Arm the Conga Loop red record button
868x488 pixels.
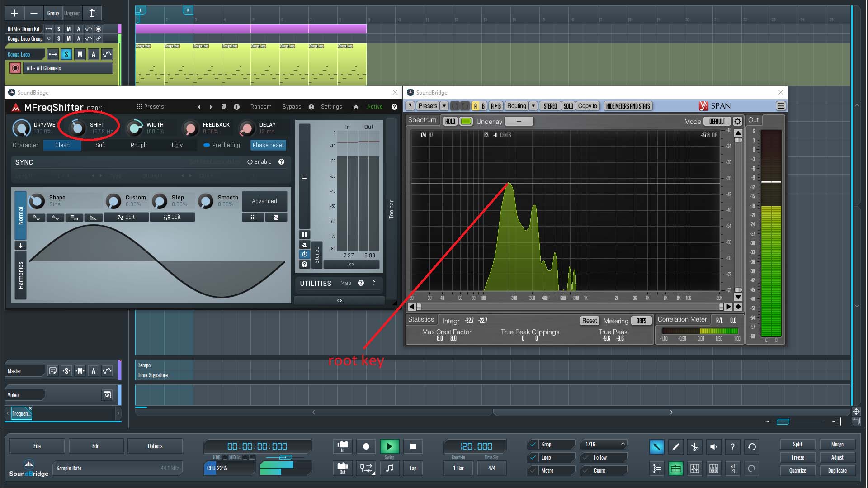pyautogui.click(x=15, y=68)
